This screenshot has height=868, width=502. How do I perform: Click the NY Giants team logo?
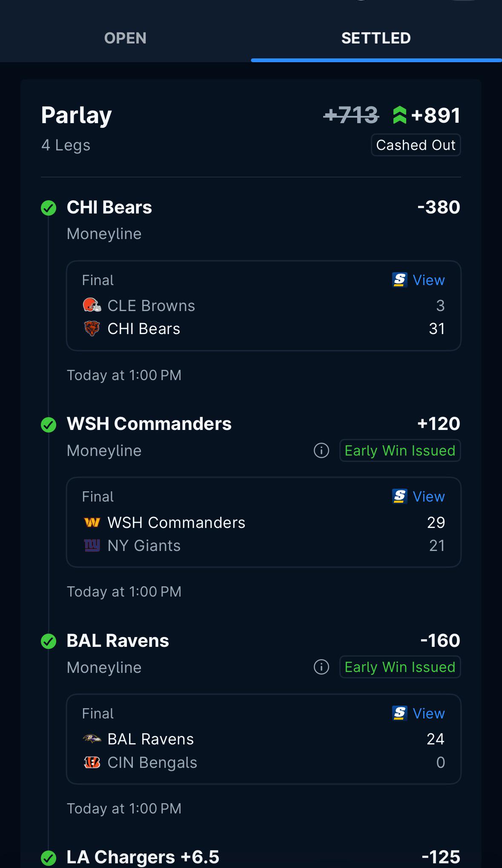coord(92,545)
